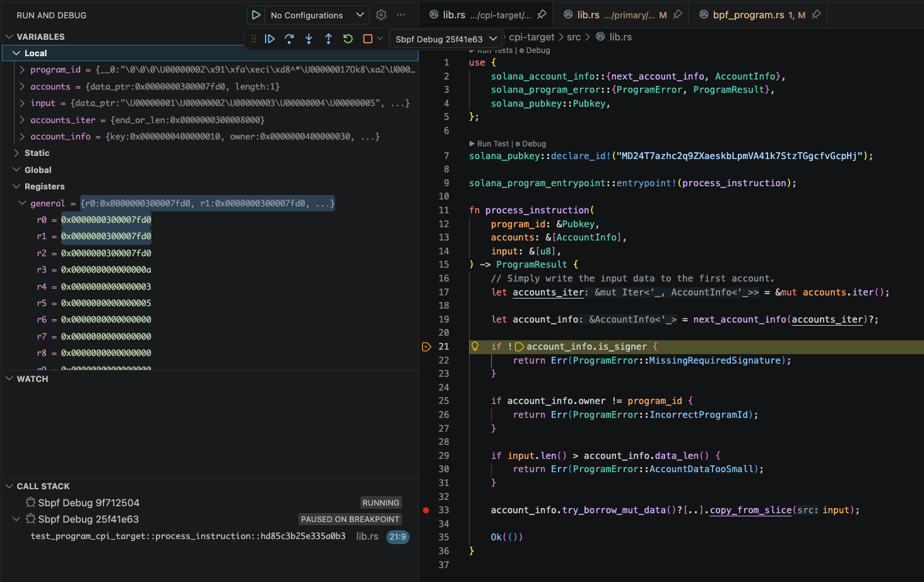Restart the debug session

tap(348, 39)
